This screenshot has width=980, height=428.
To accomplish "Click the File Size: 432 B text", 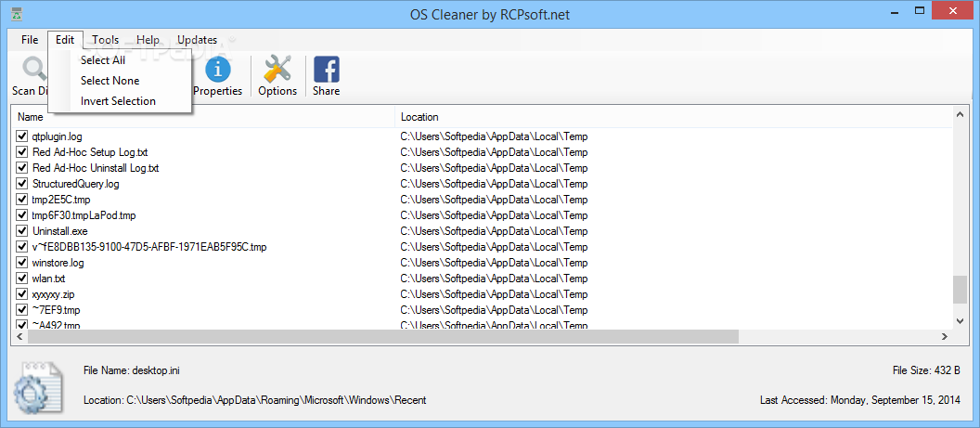I will point(926,370).
